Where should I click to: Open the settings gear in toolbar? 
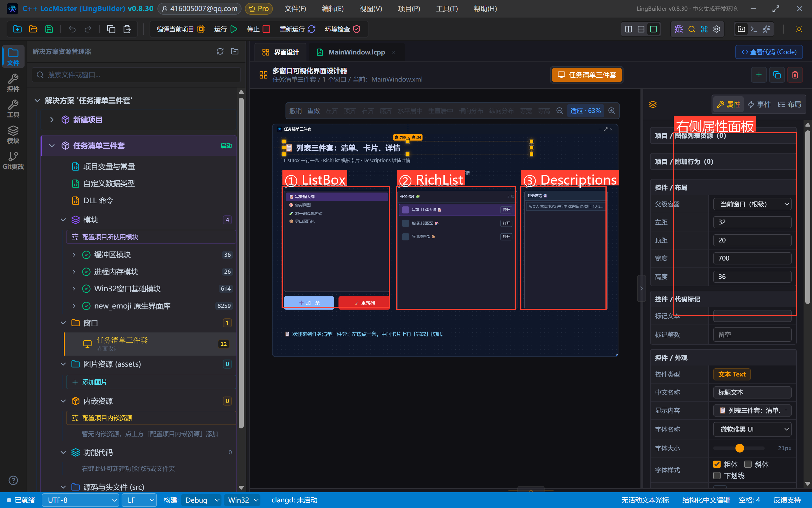[x=717, y=29]
